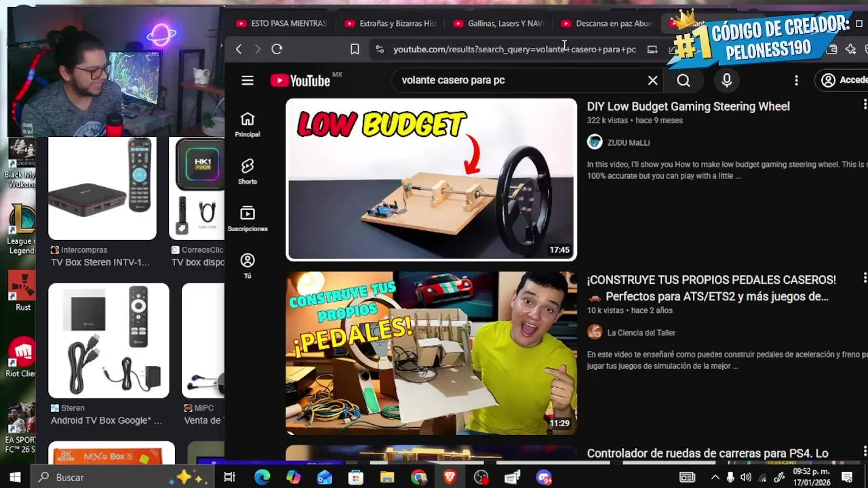This screenshot has width=868, height=488.
Task: Open site settings icon in address bar
Action: [379, 49]
